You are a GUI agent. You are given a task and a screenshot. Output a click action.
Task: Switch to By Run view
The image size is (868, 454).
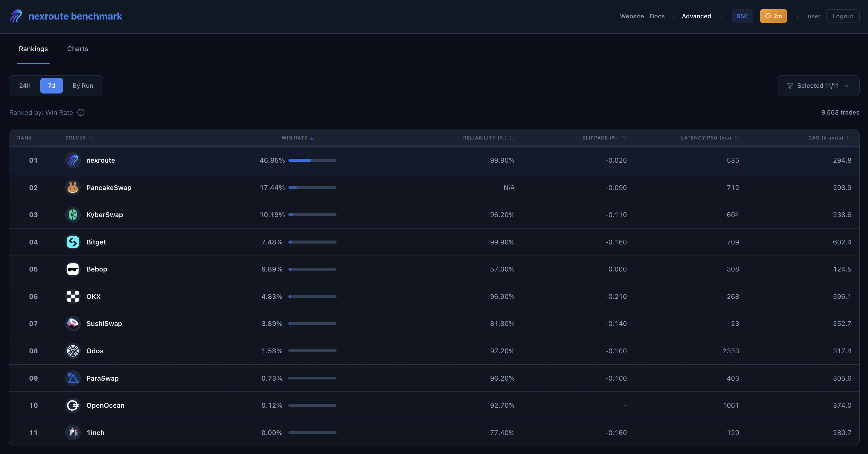pyautogui.click(x=83, y=86)
